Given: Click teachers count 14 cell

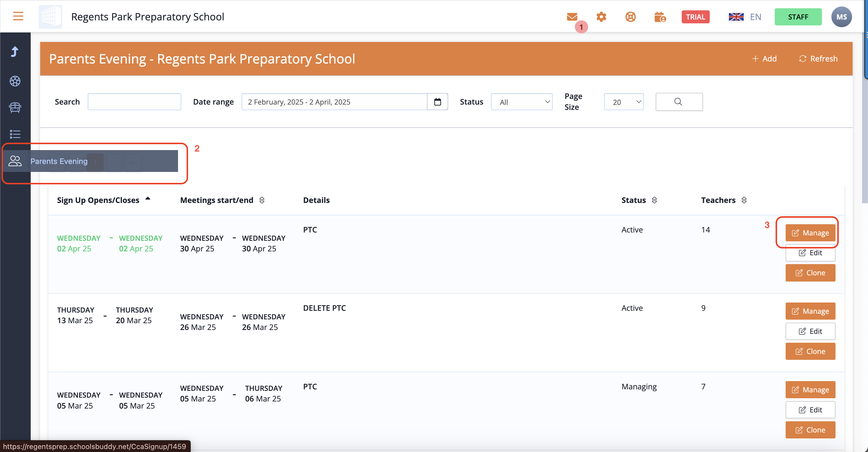Looking at the screenshot, I should click(x=706, y=230).
